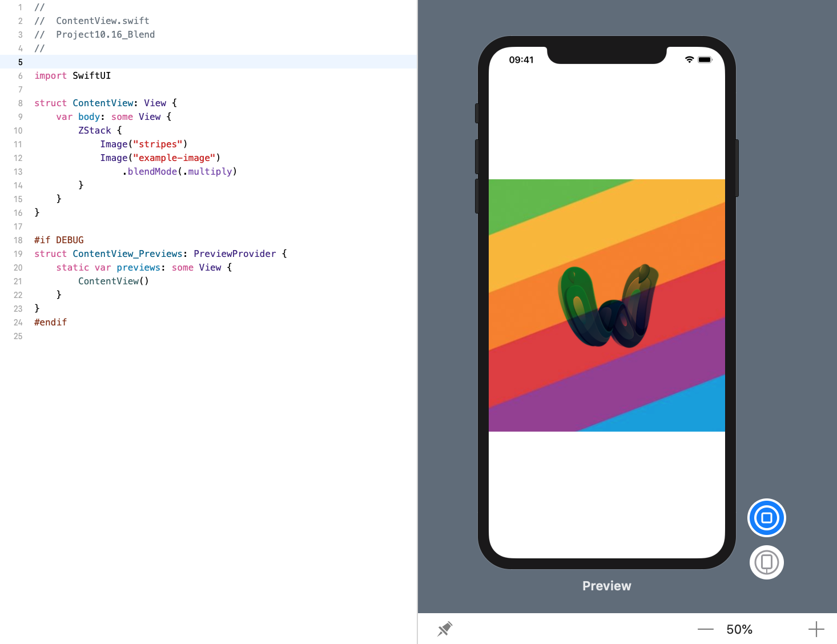Click the ContentView() call on line 21

point(114,281)
